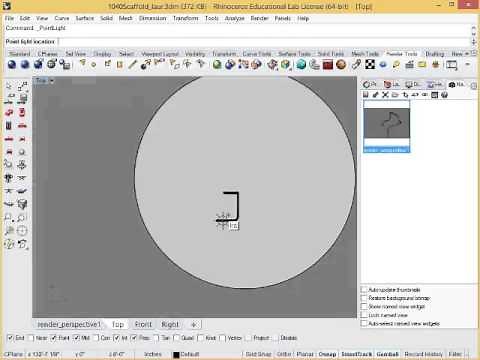Enable the Project osnap checkbox
This screenshot has width=480, height=360.
248,338
